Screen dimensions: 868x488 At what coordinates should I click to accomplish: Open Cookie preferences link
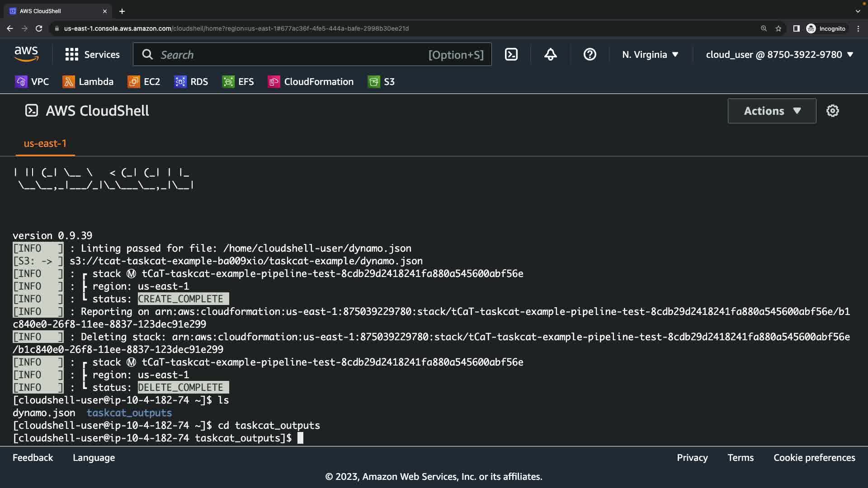point(814,458)
